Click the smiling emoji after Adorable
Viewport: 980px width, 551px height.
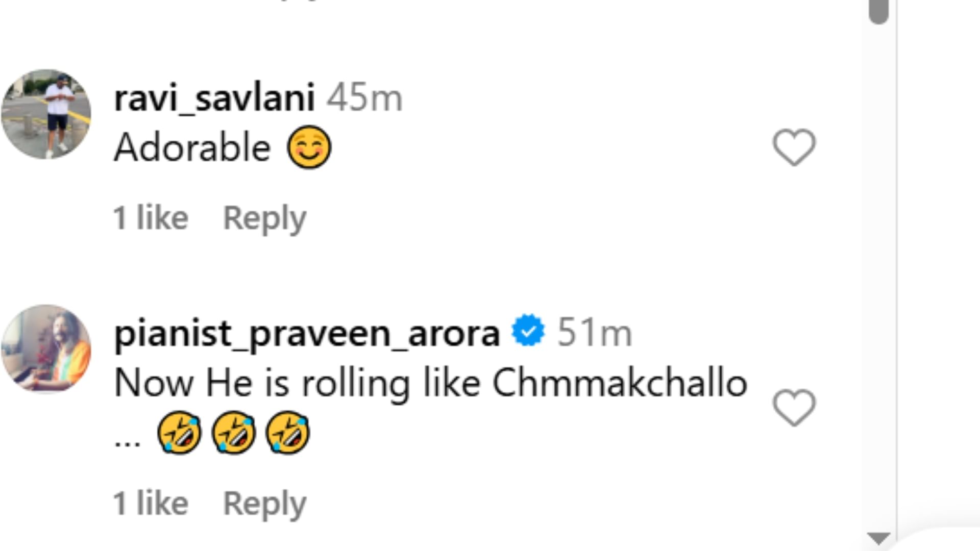[309, 147]
